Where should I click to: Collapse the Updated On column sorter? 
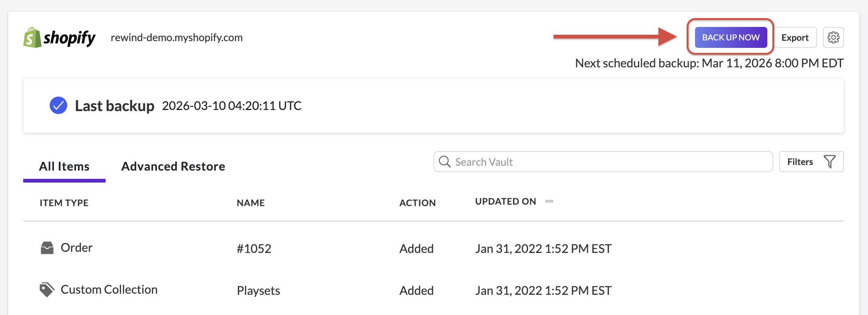[549, 201]
